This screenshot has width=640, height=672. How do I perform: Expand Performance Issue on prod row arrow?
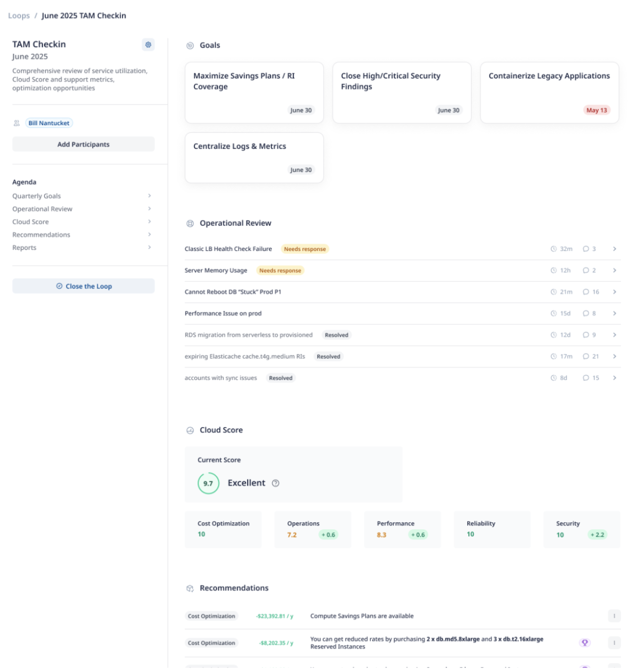pyautogui.click(x=614, y=313)
